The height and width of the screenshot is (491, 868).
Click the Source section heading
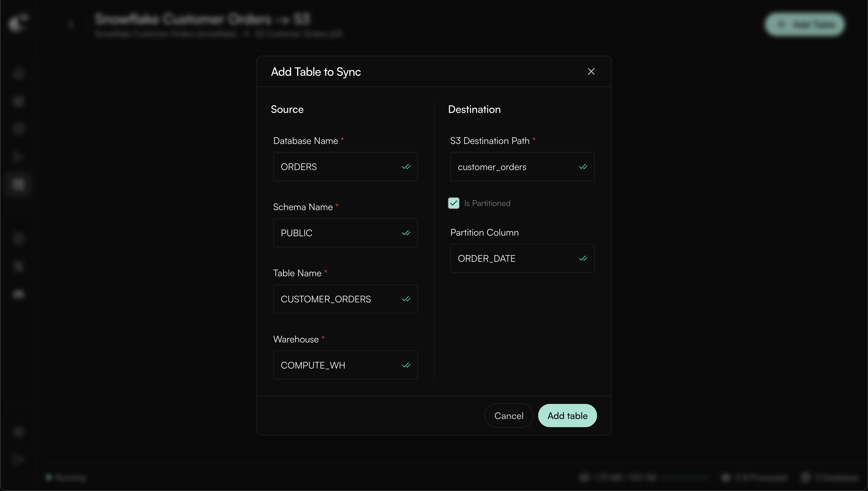tap(287, 109)
